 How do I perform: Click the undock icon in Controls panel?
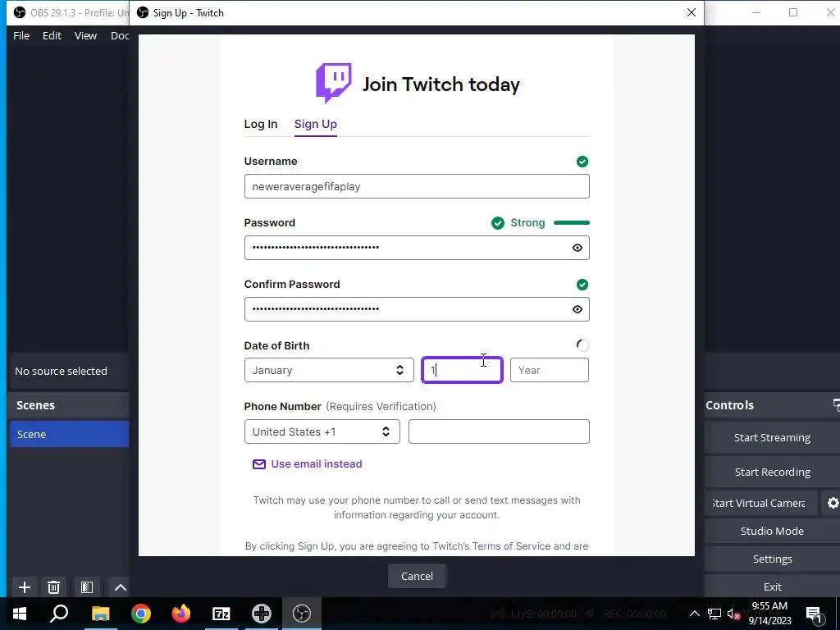[836, 405]
